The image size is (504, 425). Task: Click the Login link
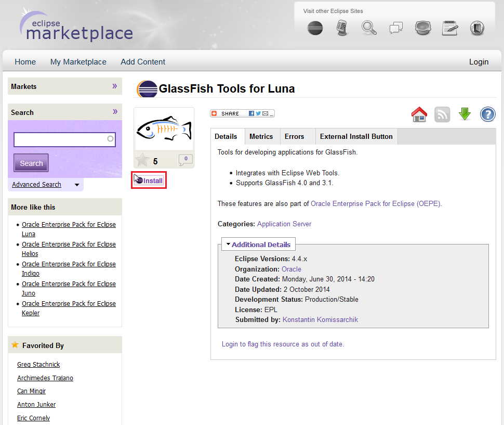click(x=479, y=62)
